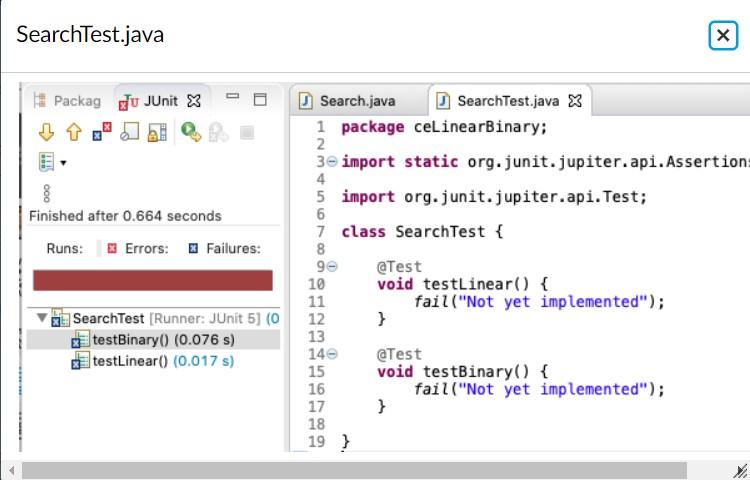Click the Failures blue X icon
Viewport: 750px width, 480px height.
click(x=193, y=248)
